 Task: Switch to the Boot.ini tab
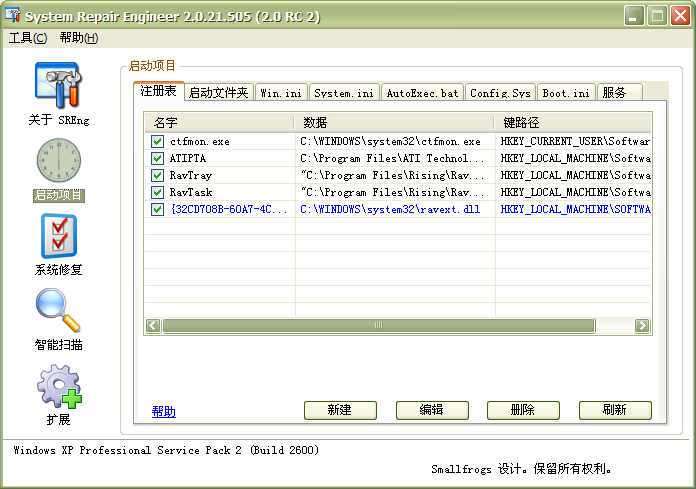(x=566, y=93)
